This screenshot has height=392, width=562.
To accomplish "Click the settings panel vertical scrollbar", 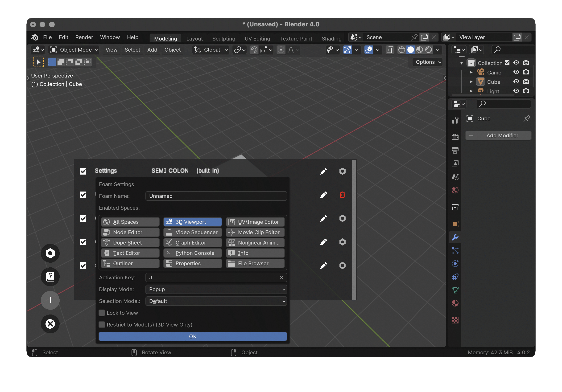I will click(353, 230).
